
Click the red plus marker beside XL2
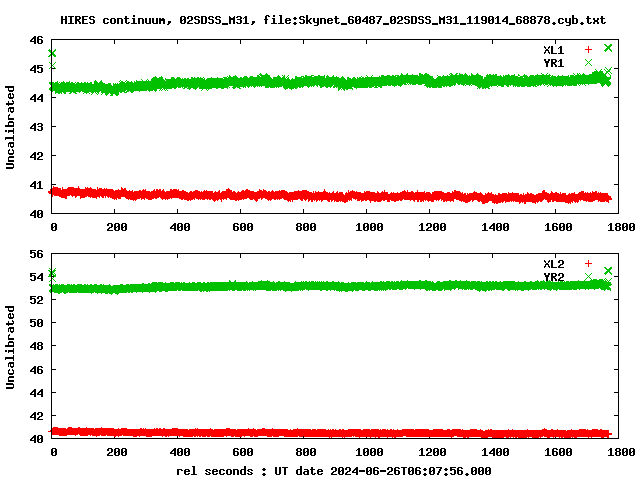pyautogui.click(x=588, y=264)
